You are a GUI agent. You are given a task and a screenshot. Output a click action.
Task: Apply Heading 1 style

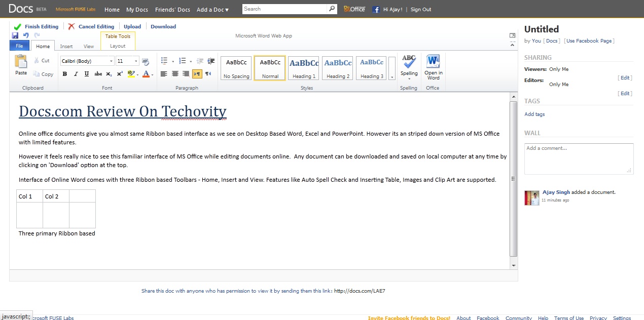pyautogui.click(x=304, y=68)
